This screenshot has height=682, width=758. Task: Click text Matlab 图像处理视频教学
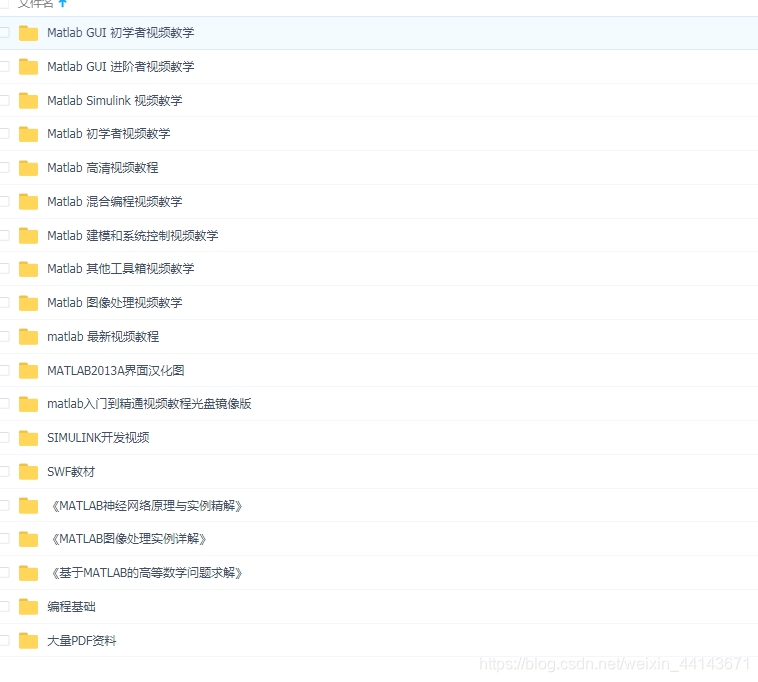click(115, 303)
